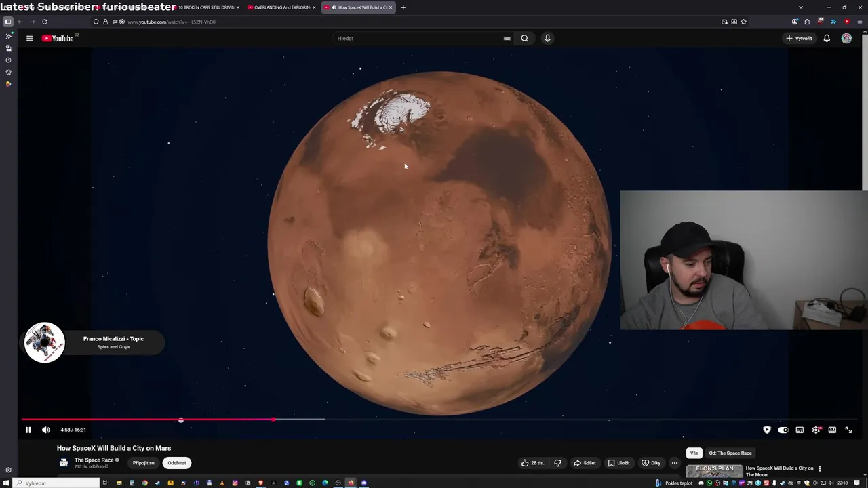Click the address bar URL

172,22
